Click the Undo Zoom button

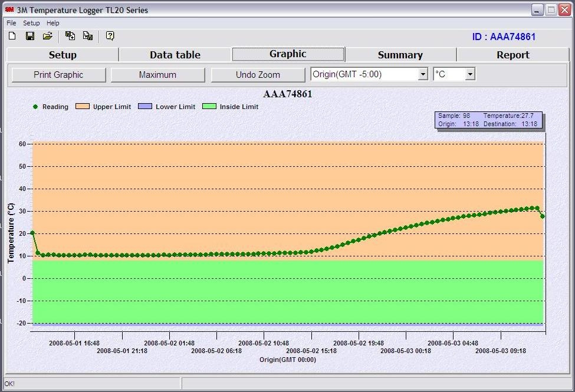[258, 75]
